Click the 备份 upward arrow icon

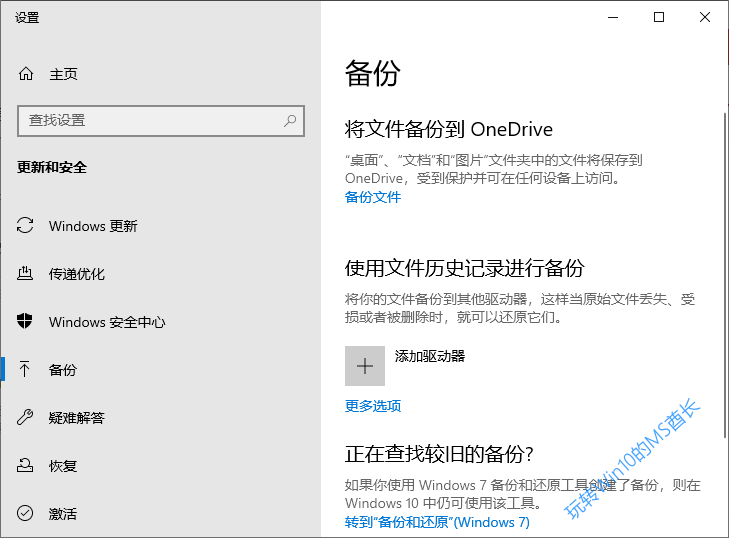25,369
